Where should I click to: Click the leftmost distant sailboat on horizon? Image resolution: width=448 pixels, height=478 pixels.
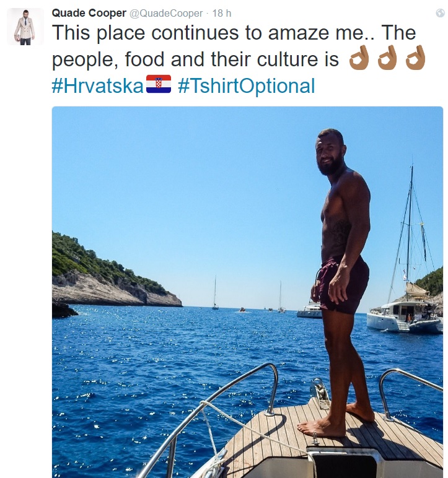(215, 293)
